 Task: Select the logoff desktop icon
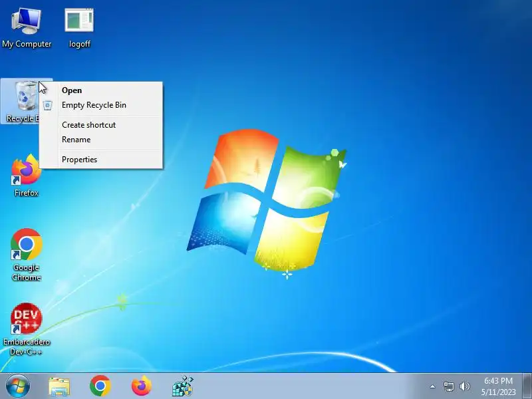79,28
